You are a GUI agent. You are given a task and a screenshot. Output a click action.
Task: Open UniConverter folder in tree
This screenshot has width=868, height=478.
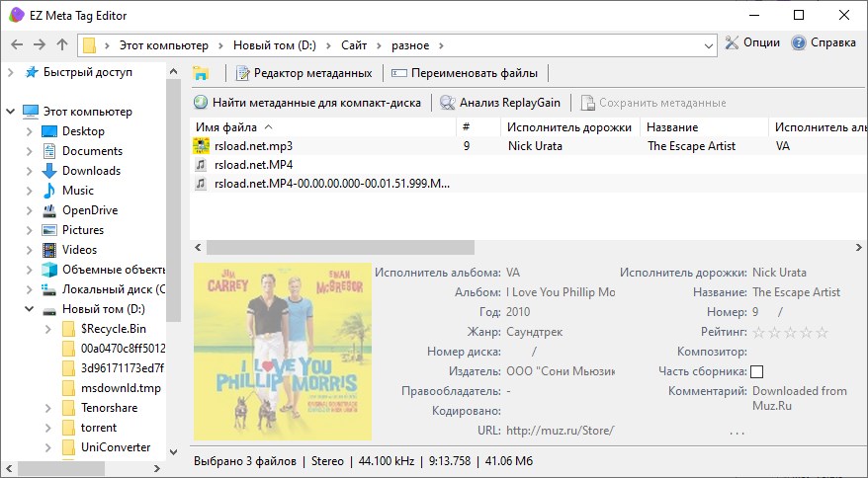click(x=116, y=447)
